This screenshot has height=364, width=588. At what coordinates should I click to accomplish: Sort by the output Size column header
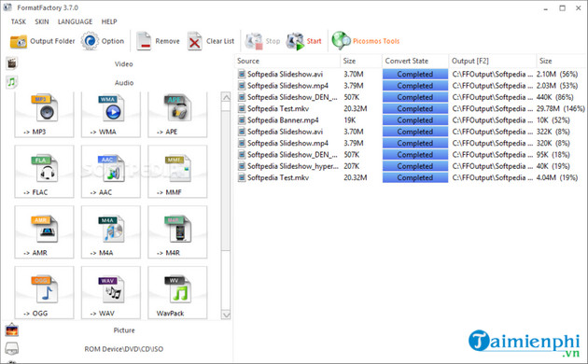[x=561, y=61]
